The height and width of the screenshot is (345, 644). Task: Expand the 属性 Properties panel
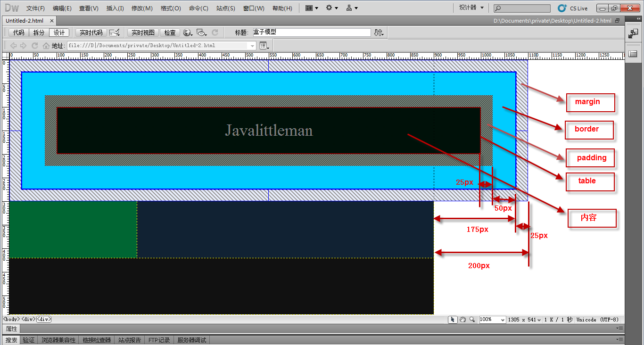(11, 329)
